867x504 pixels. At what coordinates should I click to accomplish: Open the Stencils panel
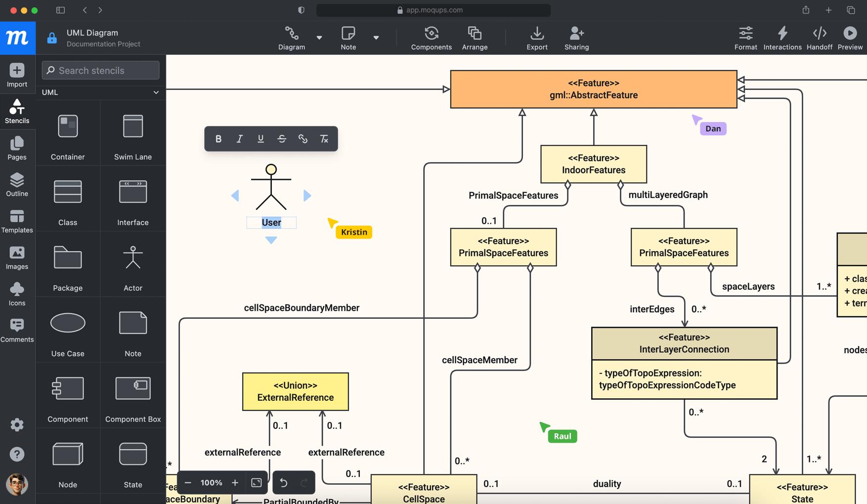(x=17, y=111)
